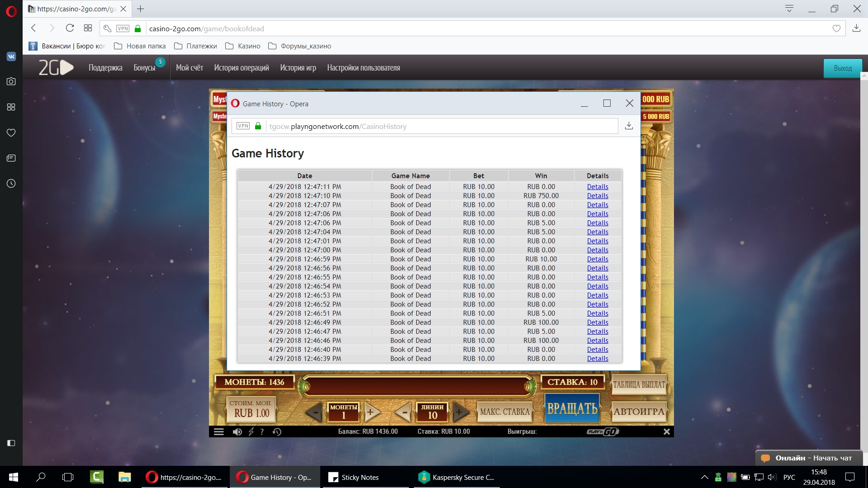Open Bookmarks heart in sidebar
Viewport: 868px width, 488px height.
click(11, 133)
